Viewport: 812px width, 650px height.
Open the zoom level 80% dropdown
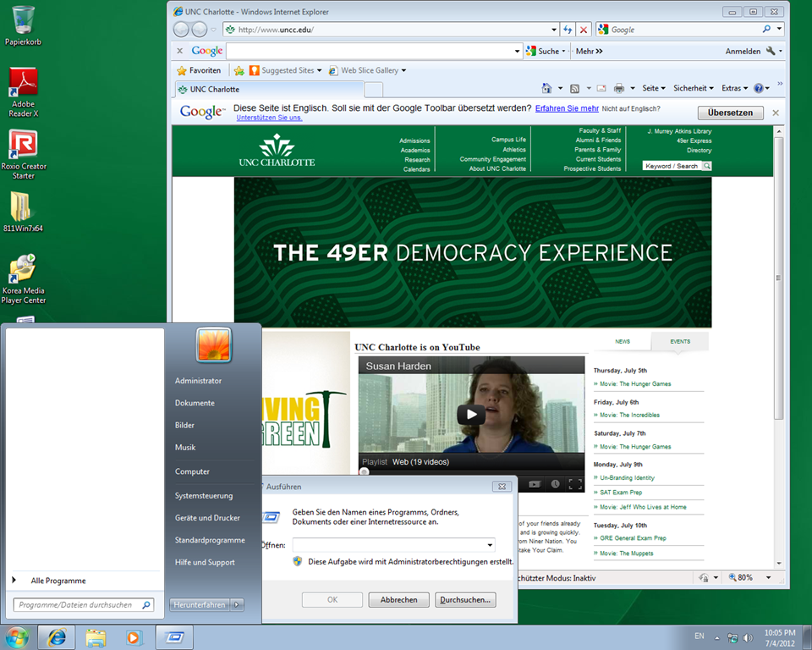(x=756, y=578)
